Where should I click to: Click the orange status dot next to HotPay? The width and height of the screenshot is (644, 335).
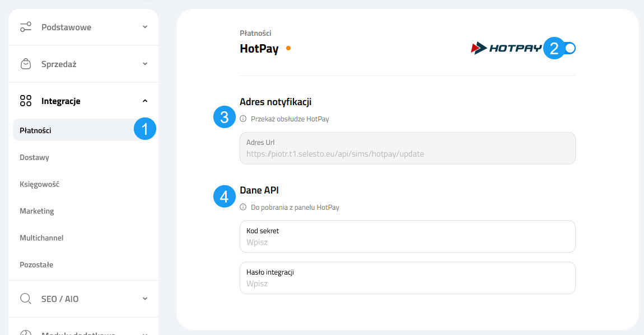click(288, 49)
